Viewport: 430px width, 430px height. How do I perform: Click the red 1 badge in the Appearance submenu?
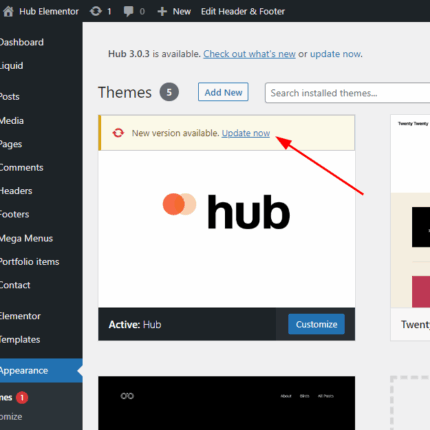click(x=22, y=397)
